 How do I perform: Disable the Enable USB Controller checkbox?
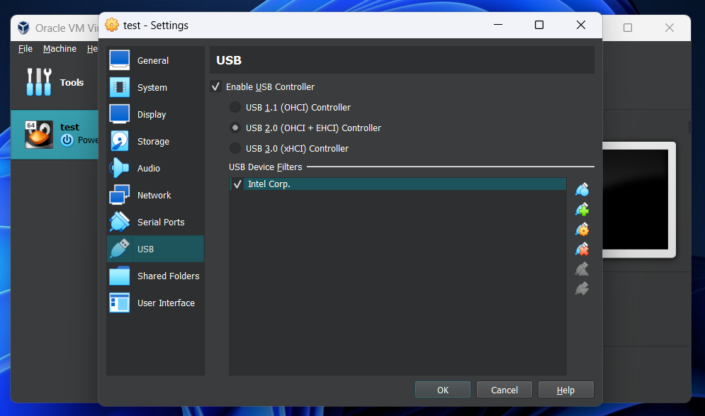(x=217, y=87)
